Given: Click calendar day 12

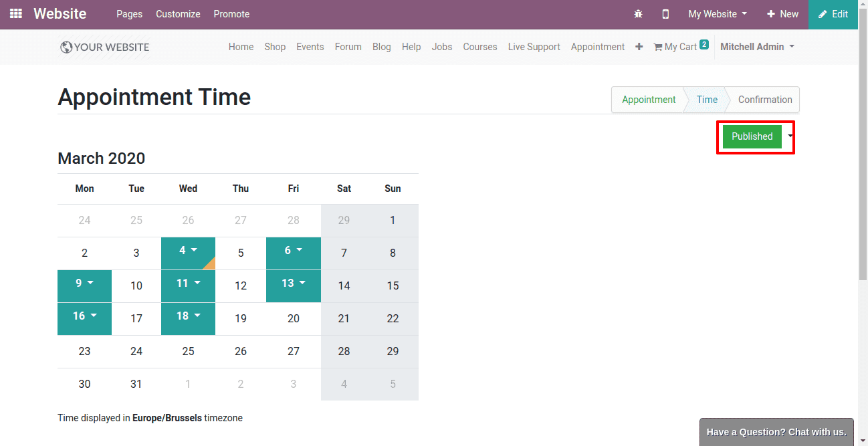Looking at the screenshot, I should (241, 286).
